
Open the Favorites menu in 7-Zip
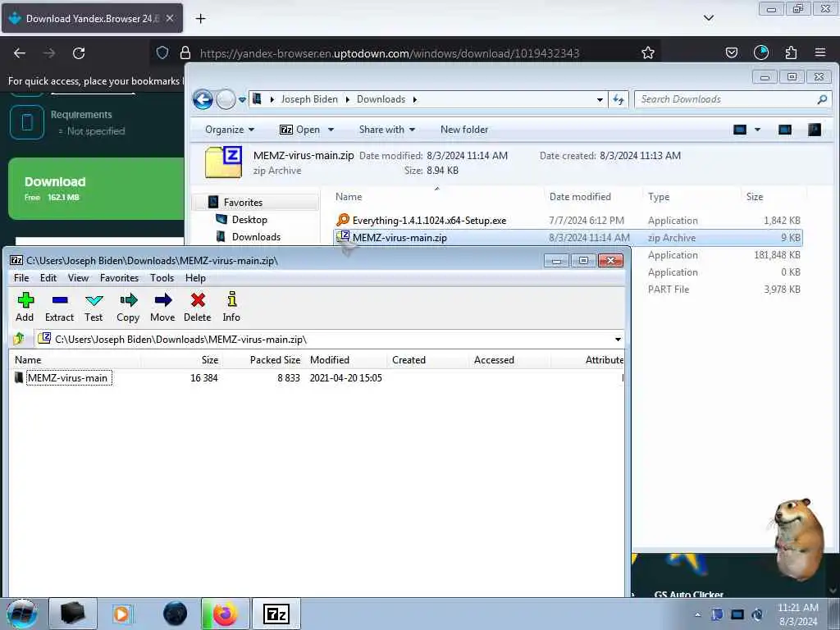(120, 278)
